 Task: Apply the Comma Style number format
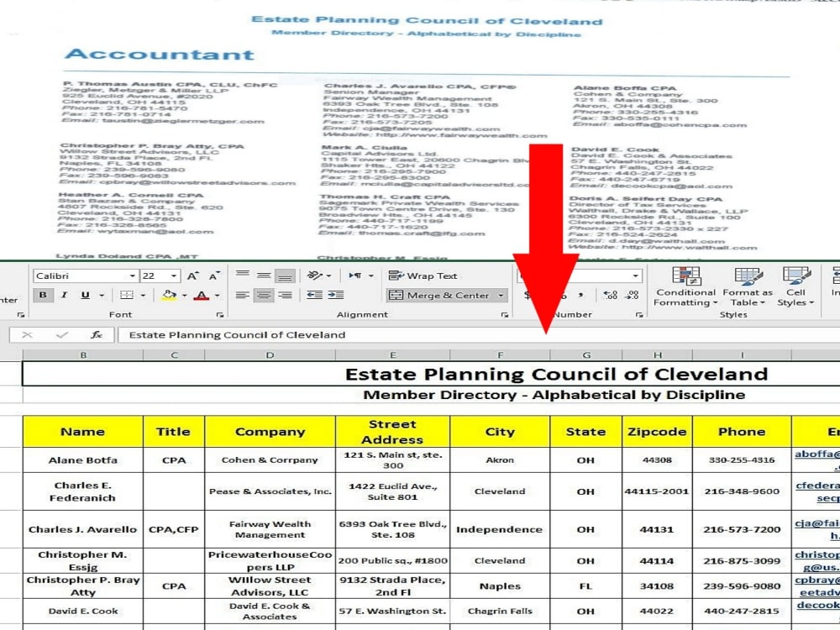pos(580,295)
